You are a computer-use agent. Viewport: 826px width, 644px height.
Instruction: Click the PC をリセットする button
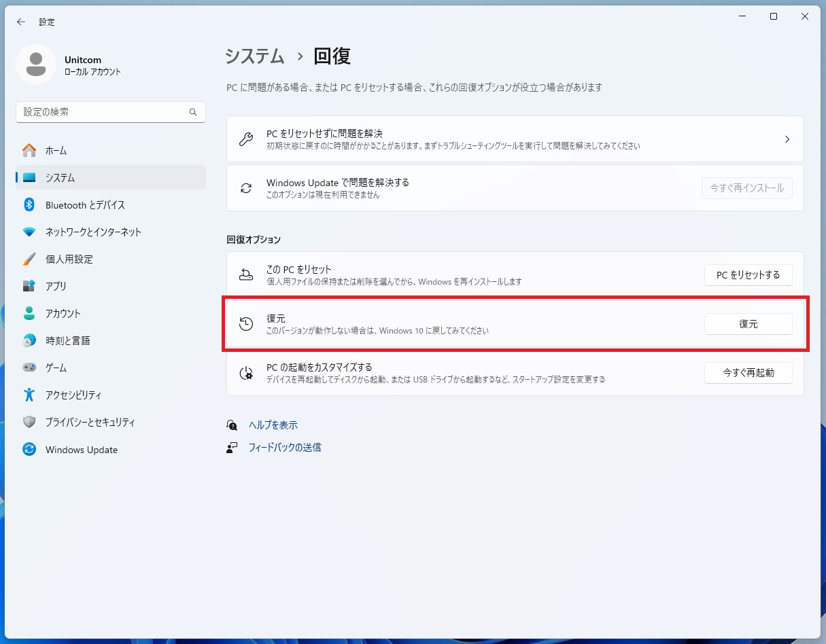pyautogui.click(x=748, y=275)
